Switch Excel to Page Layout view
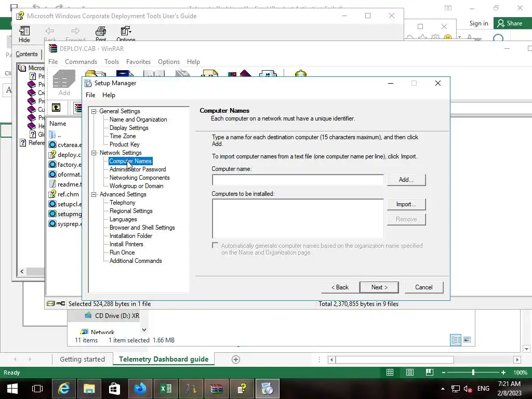The image size is (532, 399). click(x=410, y=373)
